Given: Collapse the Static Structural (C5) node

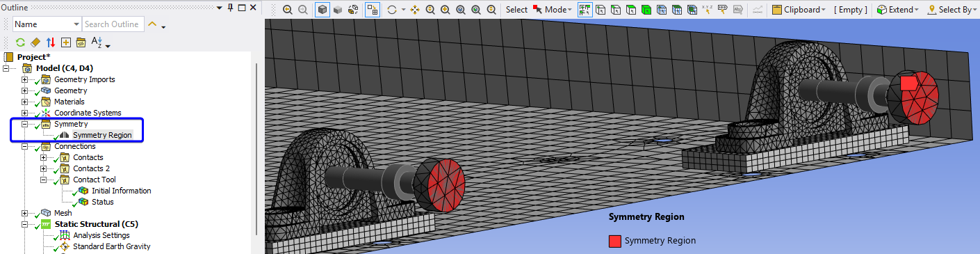Looking at the screenshot, I should (25, 224).
